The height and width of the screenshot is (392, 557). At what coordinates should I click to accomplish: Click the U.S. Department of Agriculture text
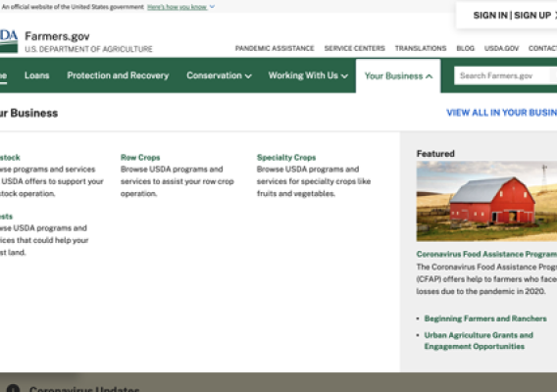88,49
